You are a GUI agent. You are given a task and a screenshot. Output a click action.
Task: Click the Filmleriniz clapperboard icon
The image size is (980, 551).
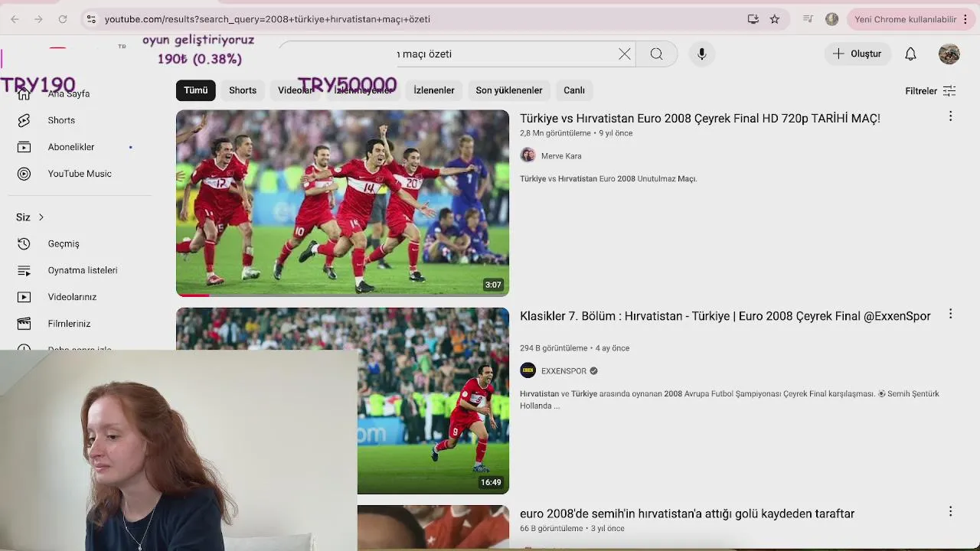coord(24,324)
